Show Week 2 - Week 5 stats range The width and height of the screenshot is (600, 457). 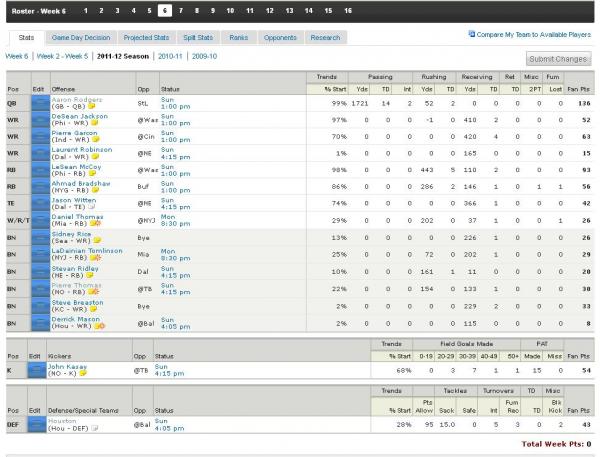point(62,56)
